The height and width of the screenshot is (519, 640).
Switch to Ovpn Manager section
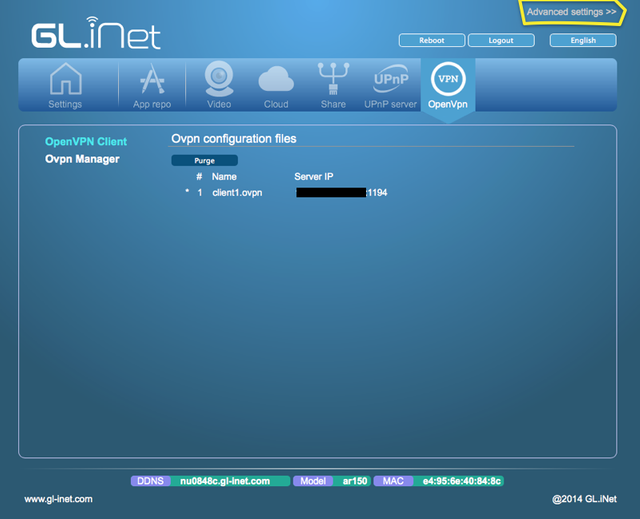coord(82,159)
